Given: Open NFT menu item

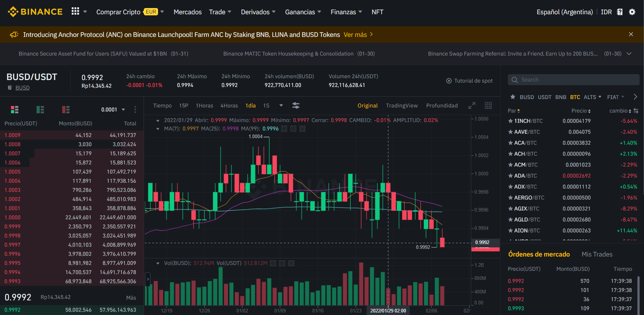Looking at the screenshot, I should click(x=378, y=12).
